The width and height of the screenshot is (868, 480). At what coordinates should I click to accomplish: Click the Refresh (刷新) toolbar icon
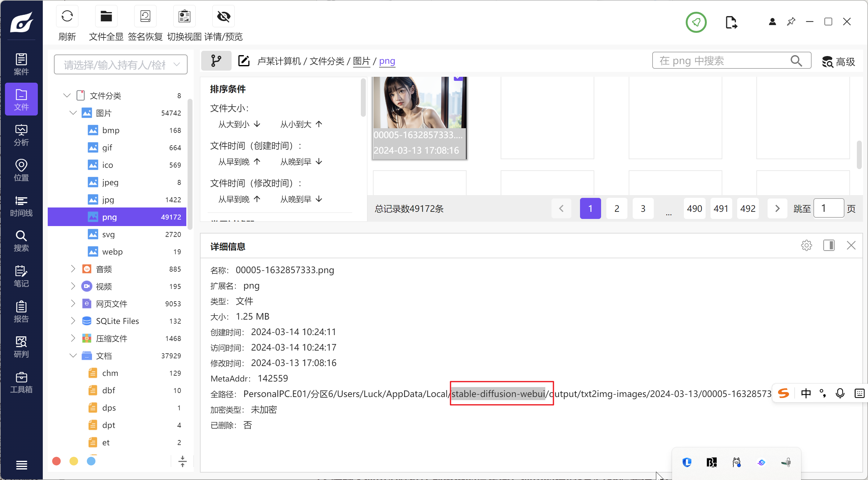[x=67, y=16]
